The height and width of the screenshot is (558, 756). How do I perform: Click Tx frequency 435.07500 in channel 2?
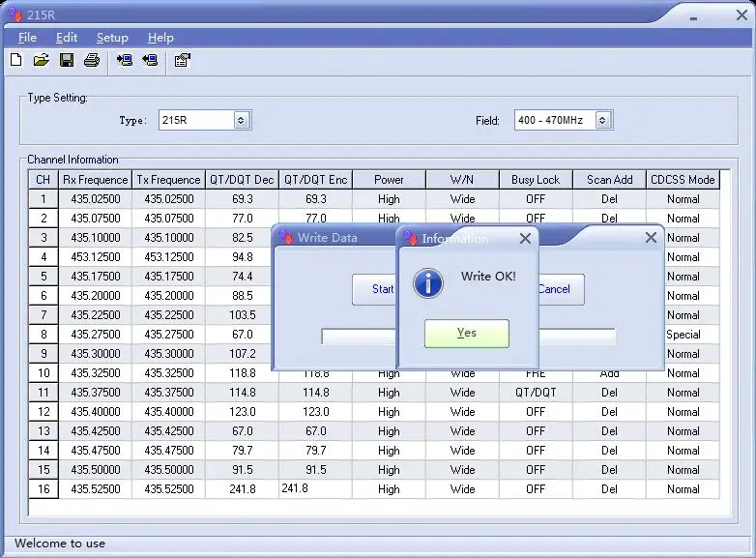tap(169, 218)
